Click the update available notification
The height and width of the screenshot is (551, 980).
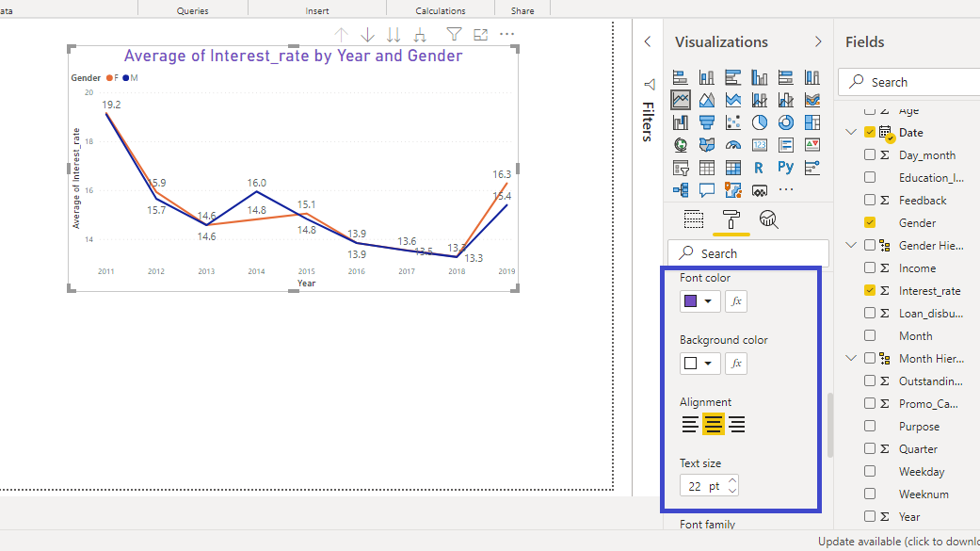[x=897, y=542]
